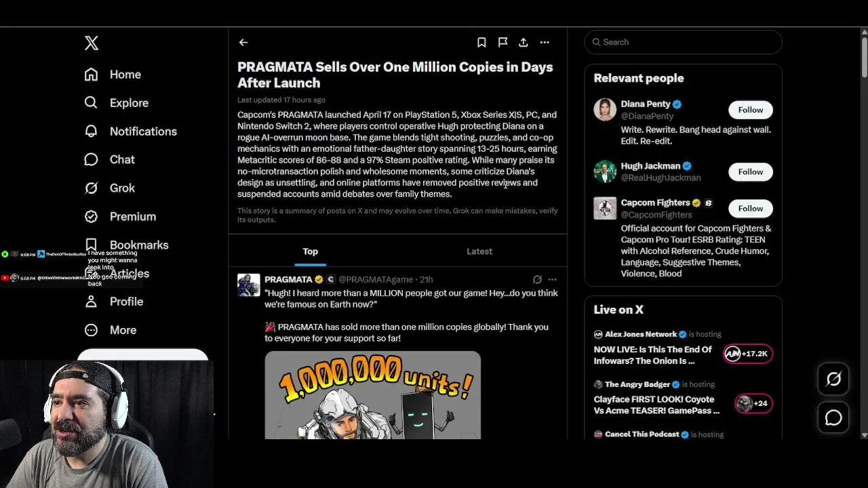Click the 'Live on X' heading

coord(618,310)
